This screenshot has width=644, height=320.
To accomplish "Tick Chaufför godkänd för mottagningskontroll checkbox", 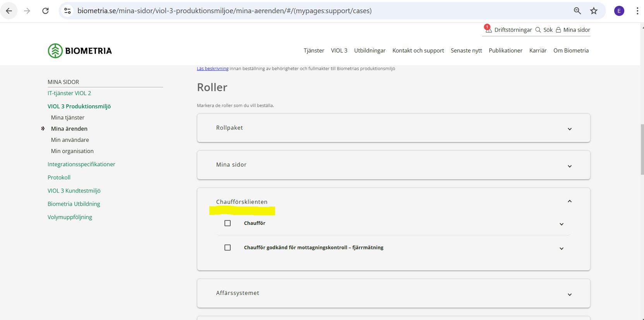I will 228,247.
